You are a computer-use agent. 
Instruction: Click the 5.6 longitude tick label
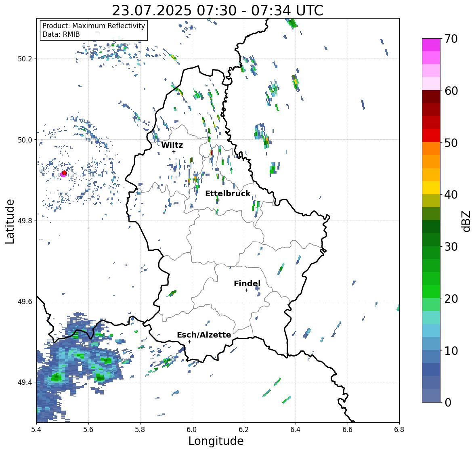coord(88,430)
